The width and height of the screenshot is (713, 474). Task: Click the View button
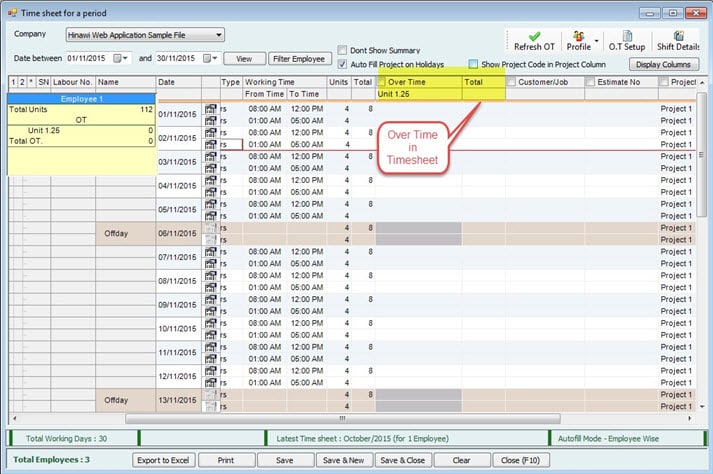244,59
